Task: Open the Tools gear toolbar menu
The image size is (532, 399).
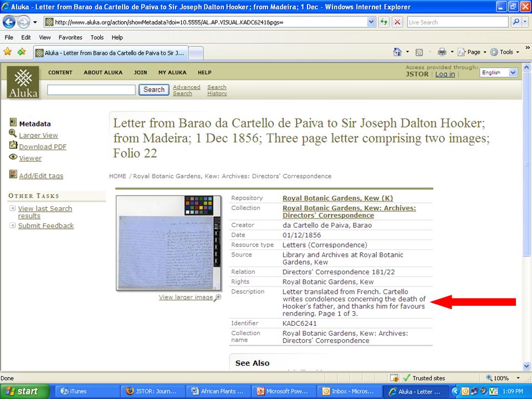Action: tap(504, 52)
